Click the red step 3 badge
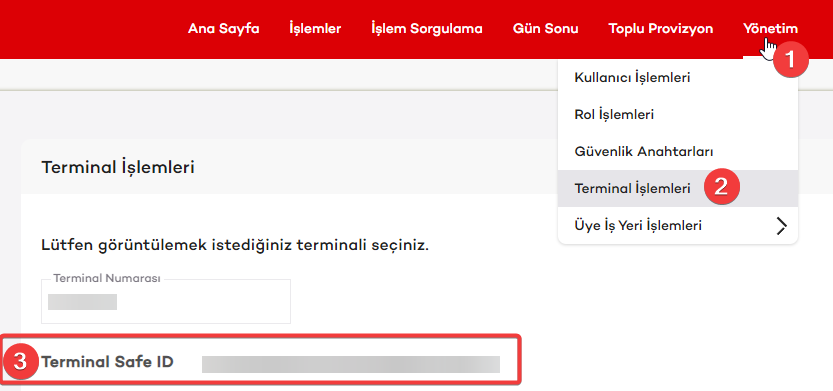Image resolution: width=833 pixels, height=391 pixels. point(20,362)
